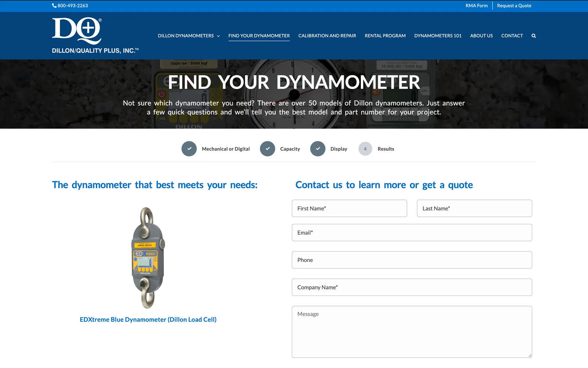Image resolution: width=588 pixels, height=368 pixels.
Task: Return to the Display step checkmark
Action: (318, 149)
